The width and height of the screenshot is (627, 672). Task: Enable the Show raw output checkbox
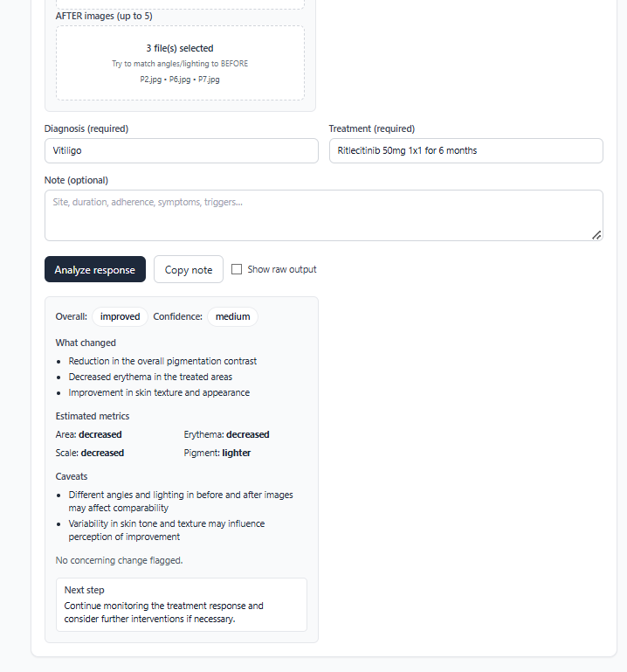tap(237, 269)
